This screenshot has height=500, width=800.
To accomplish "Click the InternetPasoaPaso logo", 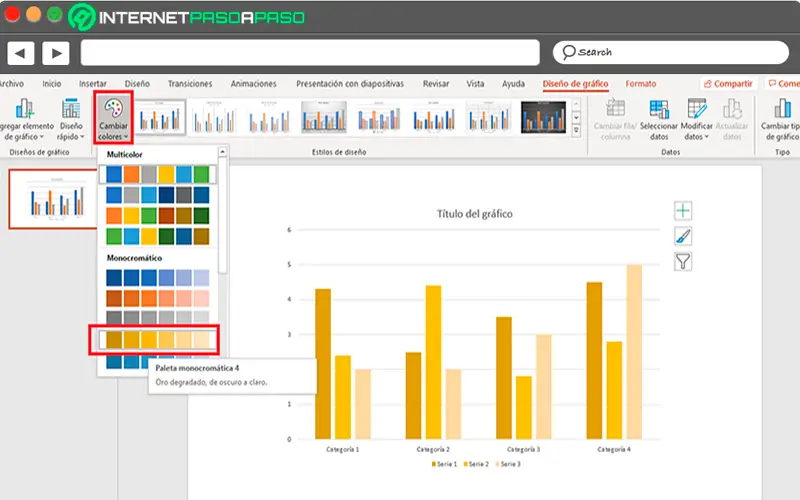I will click(187, 17).
